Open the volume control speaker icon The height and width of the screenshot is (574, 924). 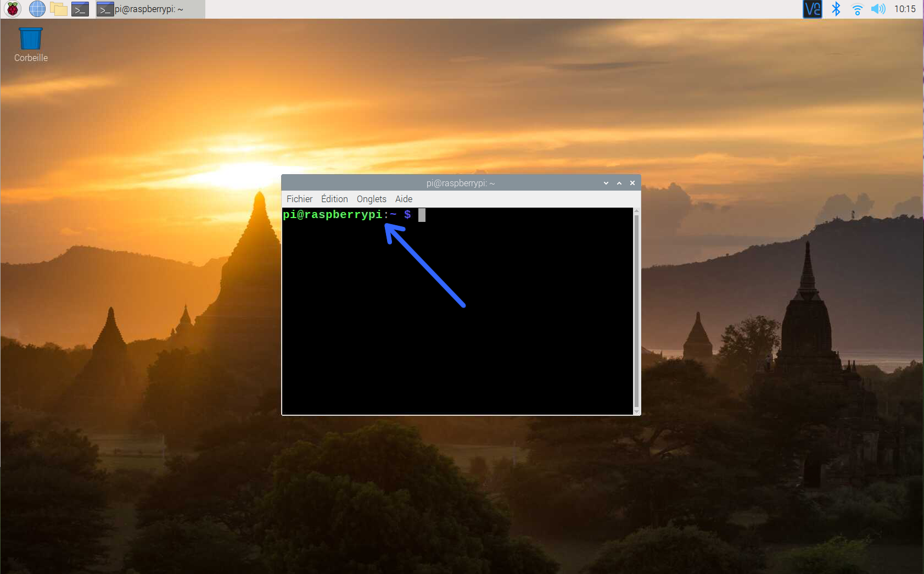point(878,9)
